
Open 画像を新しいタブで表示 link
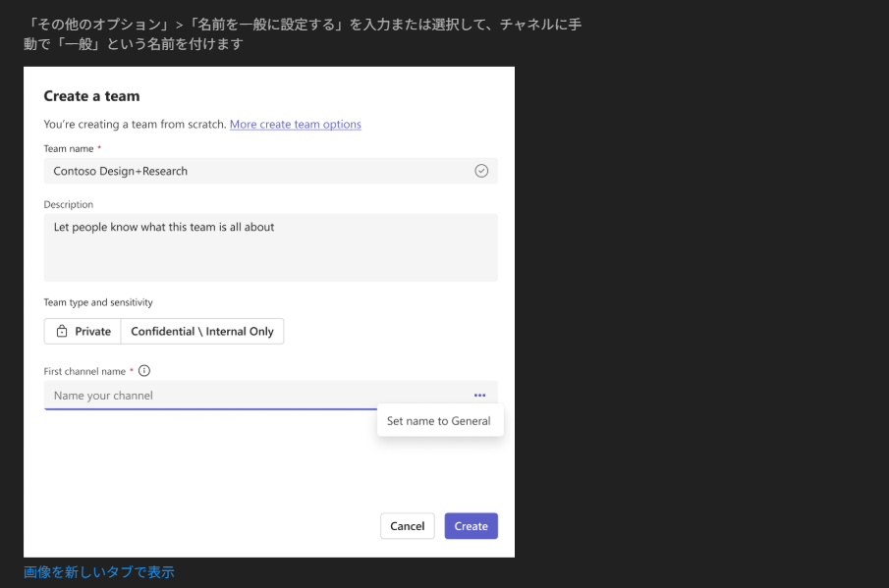point(98,572)
